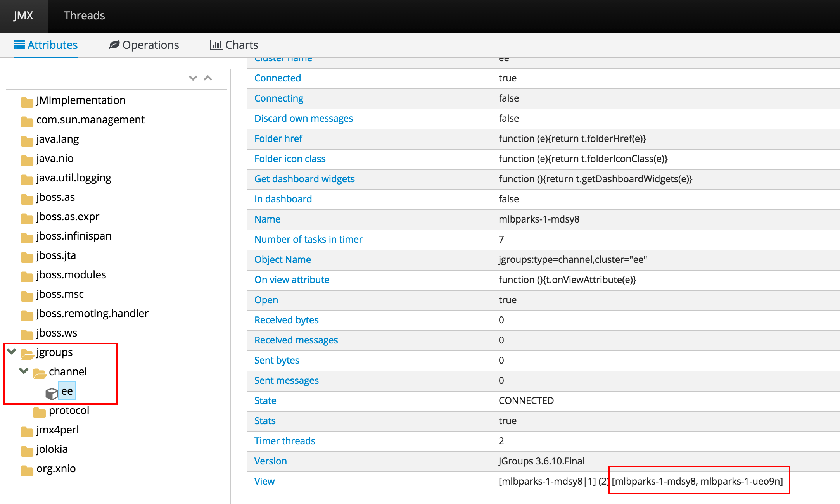Collapse the channel tree node
This screenshot has height=504, width=840.
(x=23, y=371)
